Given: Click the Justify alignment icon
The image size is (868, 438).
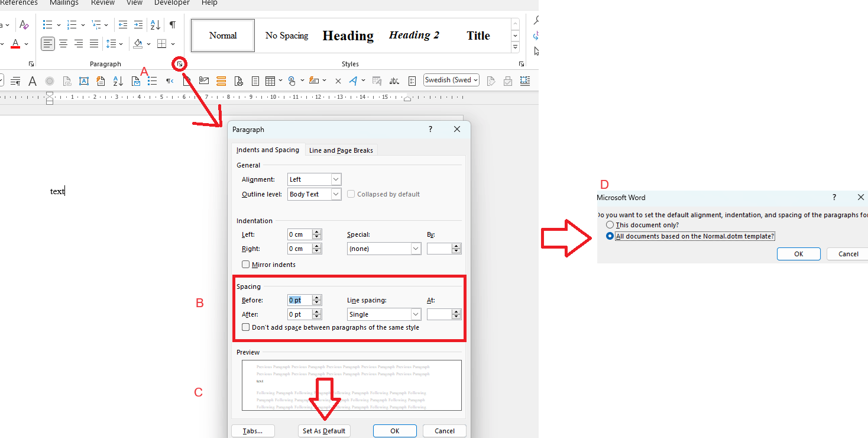Looking at the screenshot, I should (94, 43).
